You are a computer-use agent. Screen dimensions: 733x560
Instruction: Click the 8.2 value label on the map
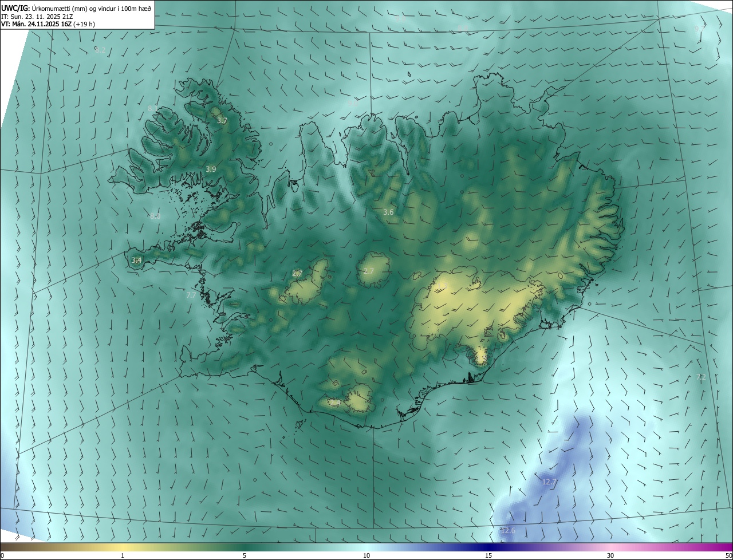100,50
